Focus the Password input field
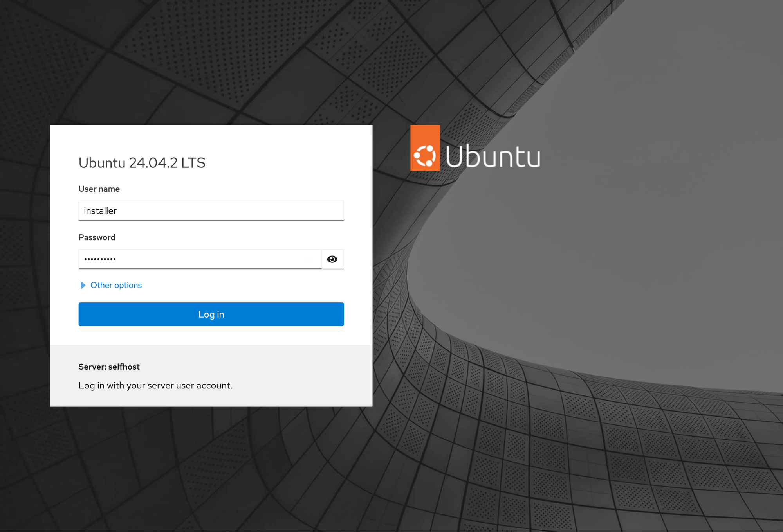This screenshot has height=532, width=783. pos(200,259)
